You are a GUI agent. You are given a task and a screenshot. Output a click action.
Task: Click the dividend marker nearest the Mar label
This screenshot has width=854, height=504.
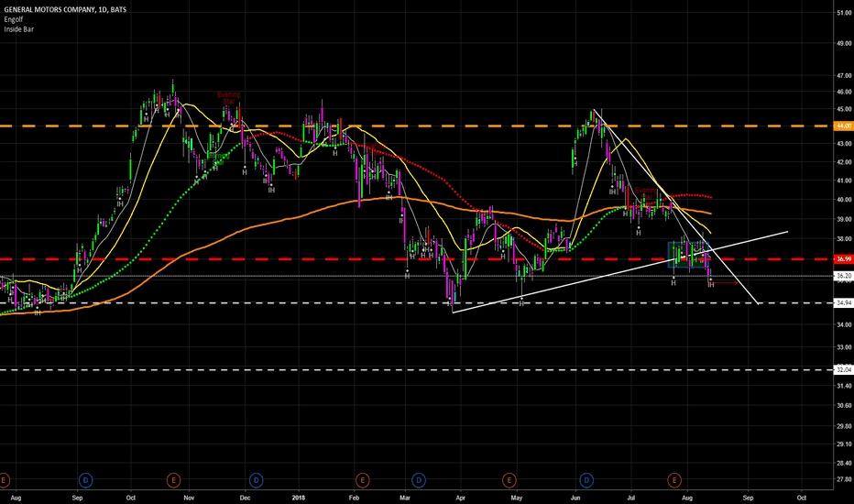click(418, 480)
